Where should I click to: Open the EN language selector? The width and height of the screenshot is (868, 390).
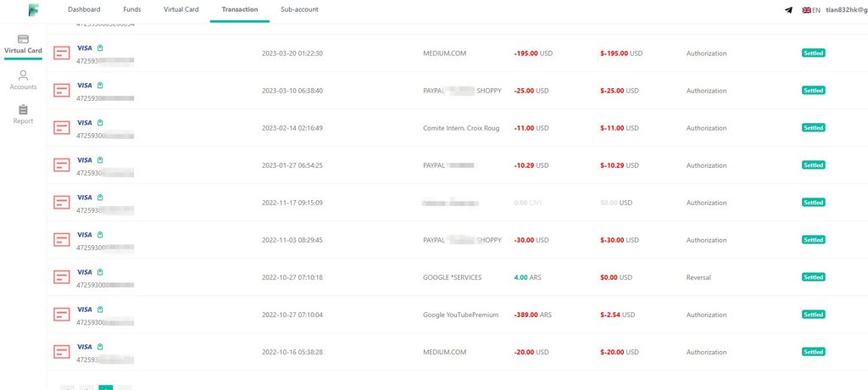pos(811,10)
